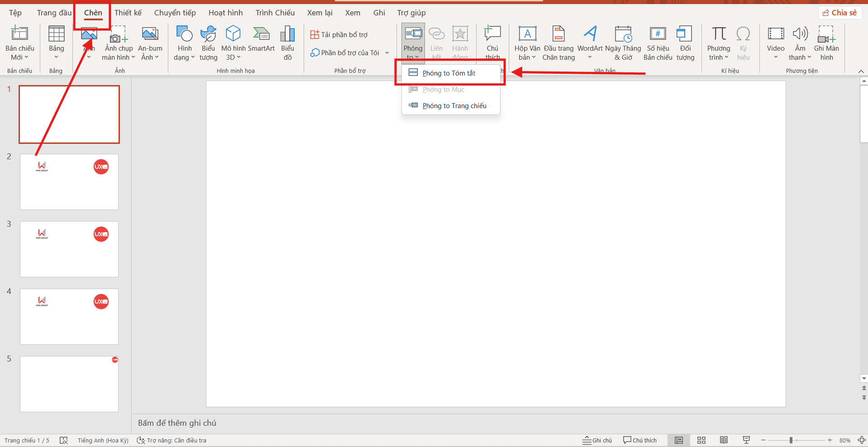Screen dimensions: 868x447
Task: Click the Chia sẻ button
Action: [x=839, y=12]
